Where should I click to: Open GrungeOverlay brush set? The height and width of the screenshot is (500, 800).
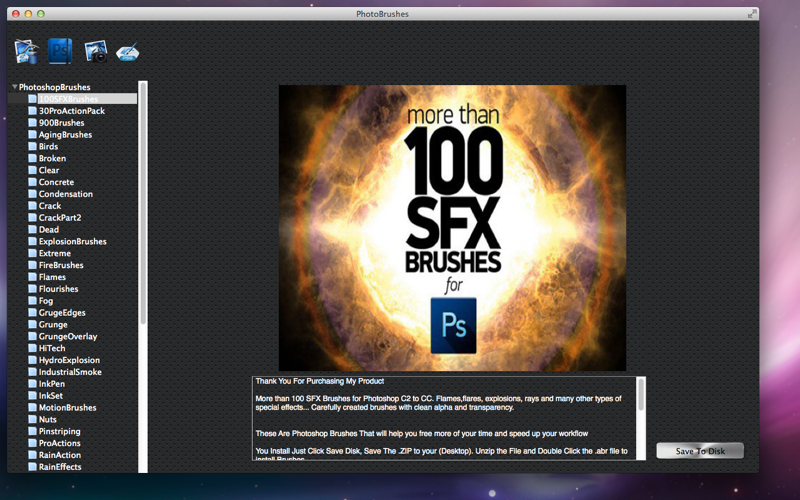click(68, 336)
